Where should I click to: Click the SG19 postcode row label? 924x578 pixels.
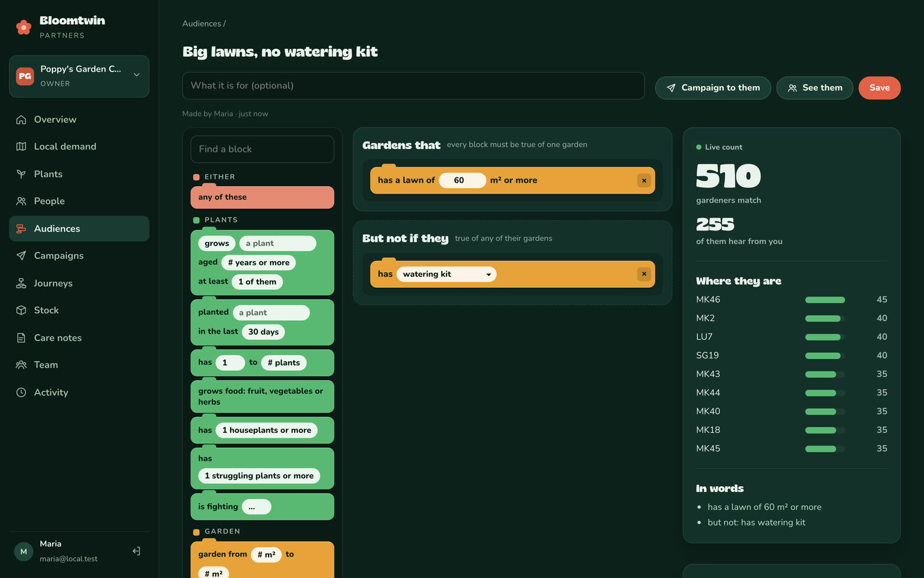707,355
